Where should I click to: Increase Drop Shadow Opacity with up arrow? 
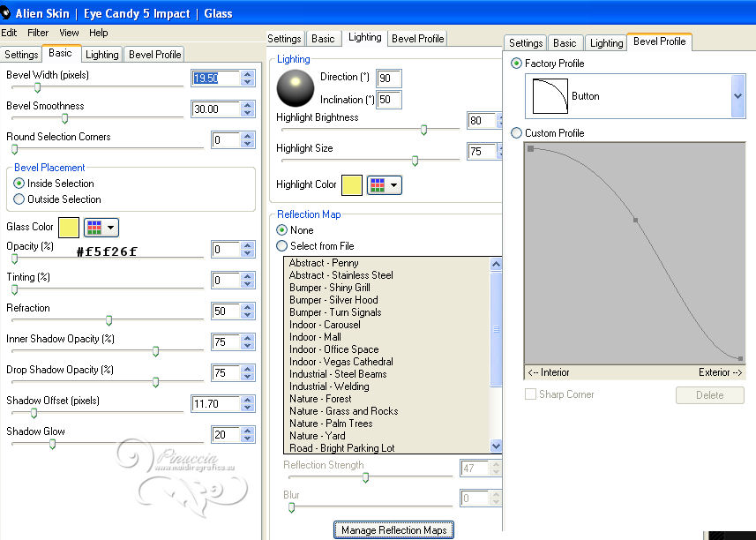pyautogui.click(x=248, y=369)
